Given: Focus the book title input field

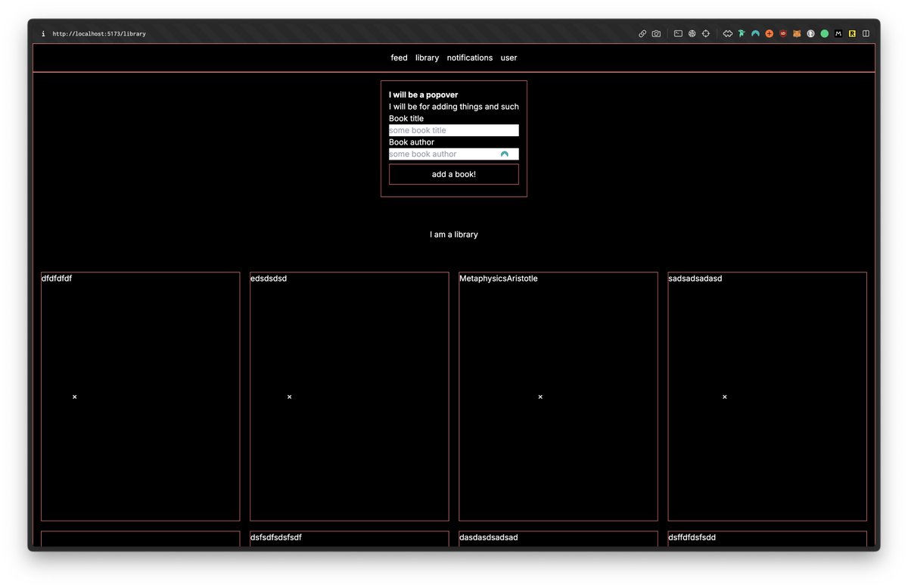Looking at the screenshot, I should (454, 130).
